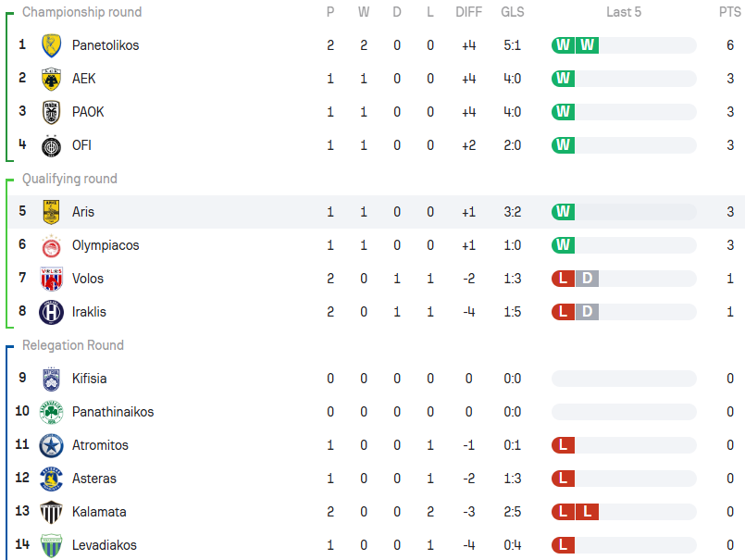Click the Kalamata striped crest
This screenshot has height=560, width=745.
pos(51,512)
